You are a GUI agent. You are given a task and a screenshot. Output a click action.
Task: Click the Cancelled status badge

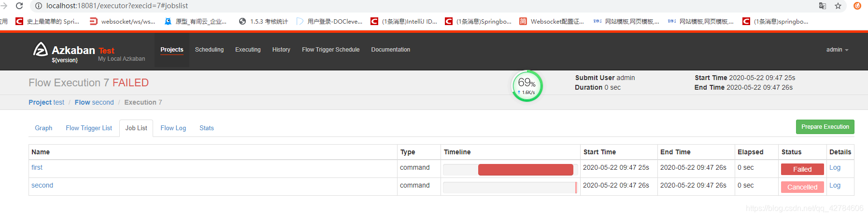(802, 187)
